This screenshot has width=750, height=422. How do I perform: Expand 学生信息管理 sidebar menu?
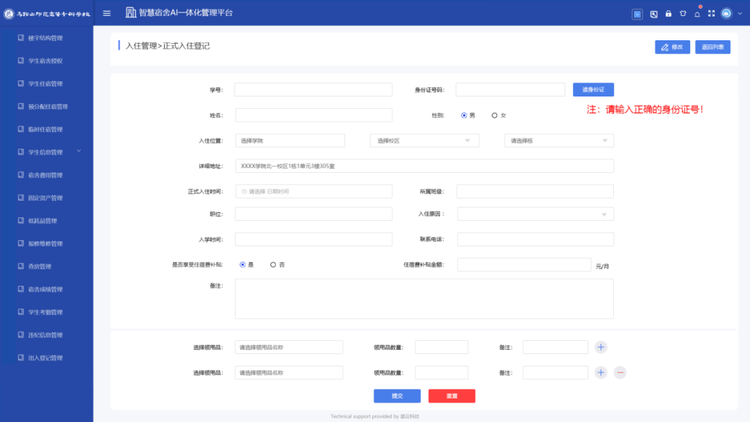click(x=45, y=152)
